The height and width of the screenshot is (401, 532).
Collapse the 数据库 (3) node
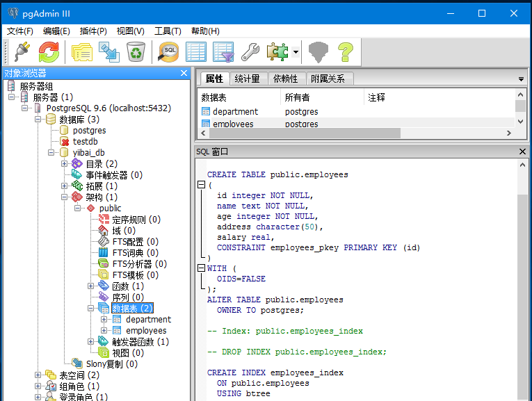click(x=38, y=120)
